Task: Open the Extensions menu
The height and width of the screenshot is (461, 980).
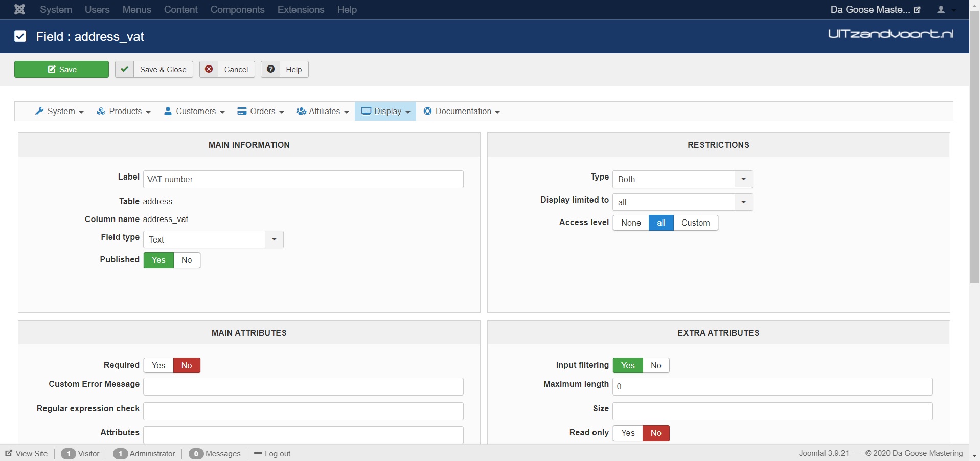Action: click(301, 9)
